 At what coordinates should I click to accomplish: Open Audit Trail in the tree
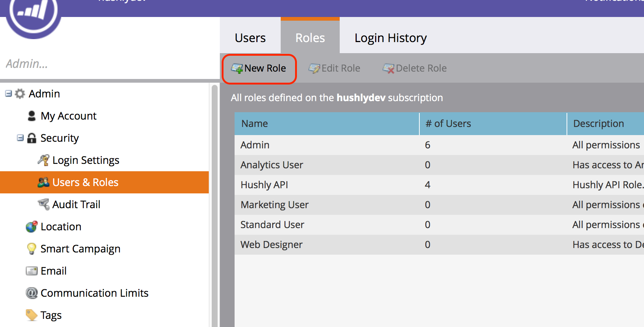point(76,204)
